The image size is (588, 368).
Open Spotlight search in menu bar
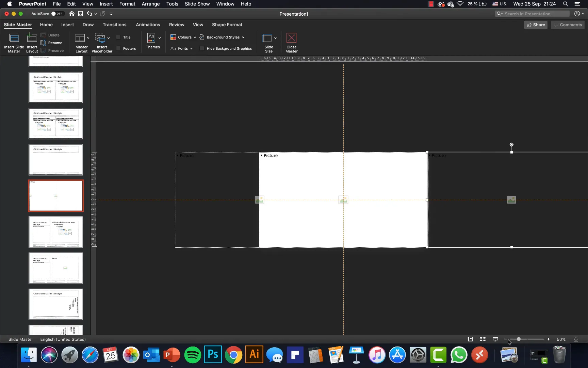[x=565, y=4]
